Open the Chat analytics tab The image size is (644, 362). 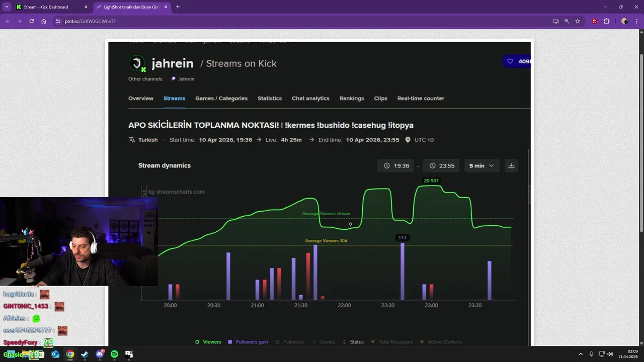310,99
